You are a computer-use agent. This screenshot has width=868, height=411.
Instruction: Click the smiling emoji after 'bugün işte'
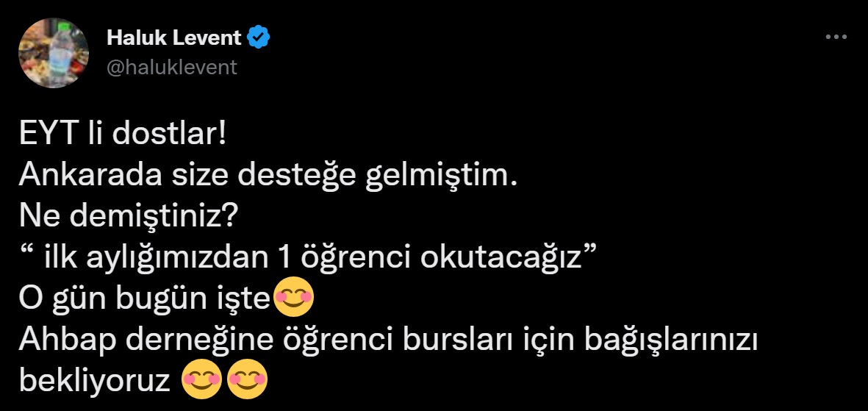[x=293, y=297]
